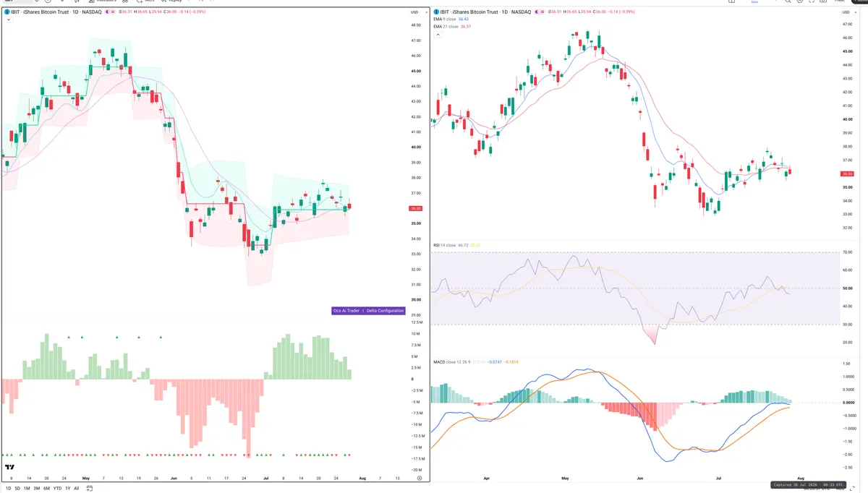This screenshot has height=493, width=868.
Task: Open the go-to-date calendar icon
Action: (90, 488)
